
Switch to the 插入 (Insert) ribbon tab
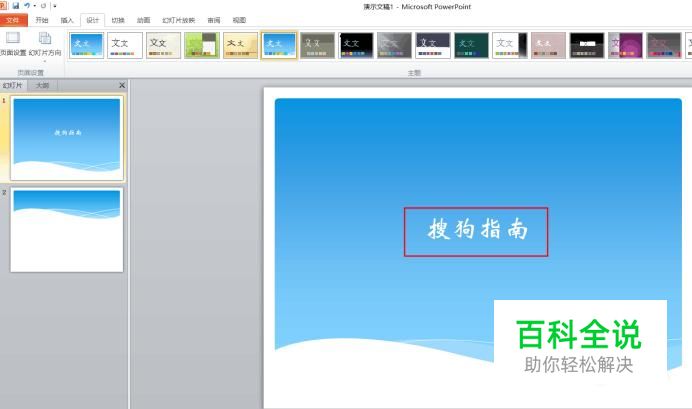click(x=67, y=20)
